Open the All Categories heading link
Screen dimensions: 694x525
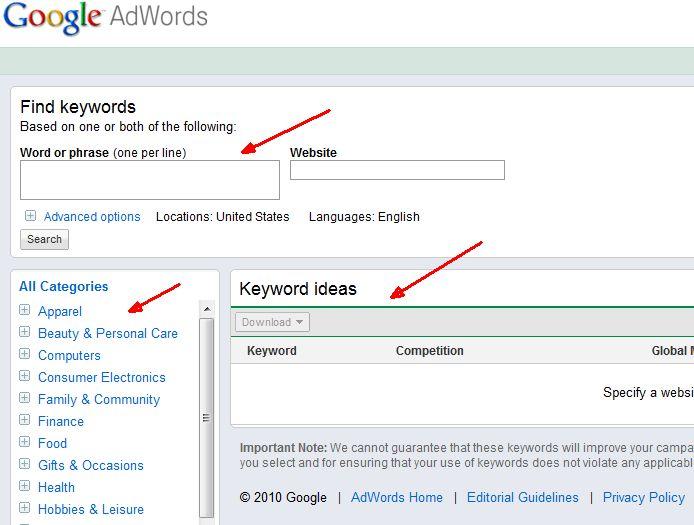63,286
